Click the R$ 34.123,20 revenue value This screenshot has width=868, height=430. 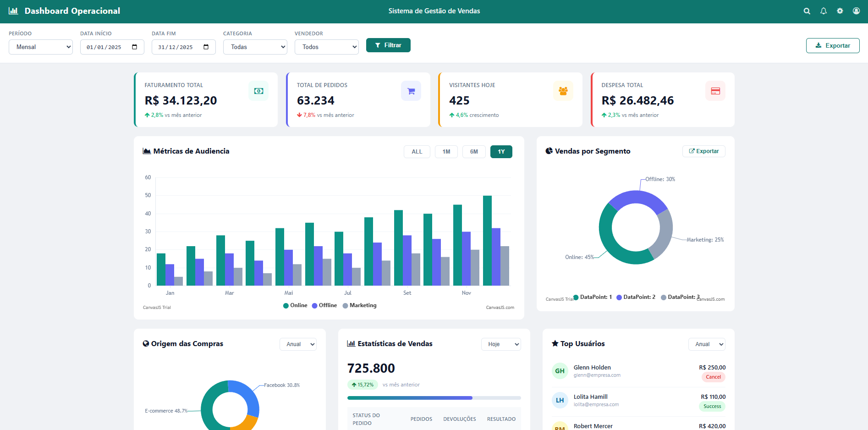click(181, 100)
